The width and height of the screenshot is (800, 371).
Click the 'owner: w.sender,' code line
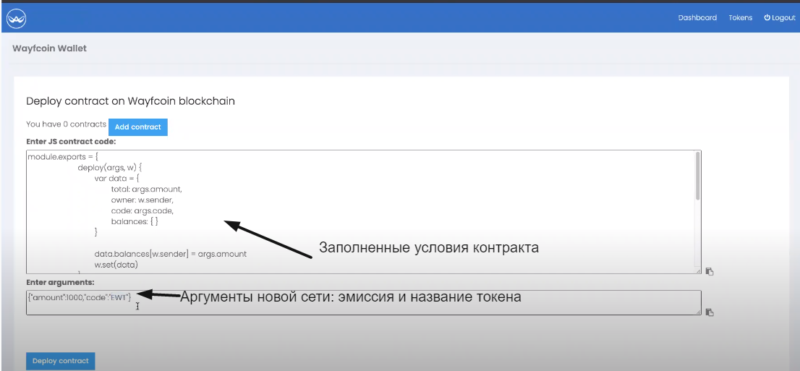pyautogui.click(x=142, y=200)
